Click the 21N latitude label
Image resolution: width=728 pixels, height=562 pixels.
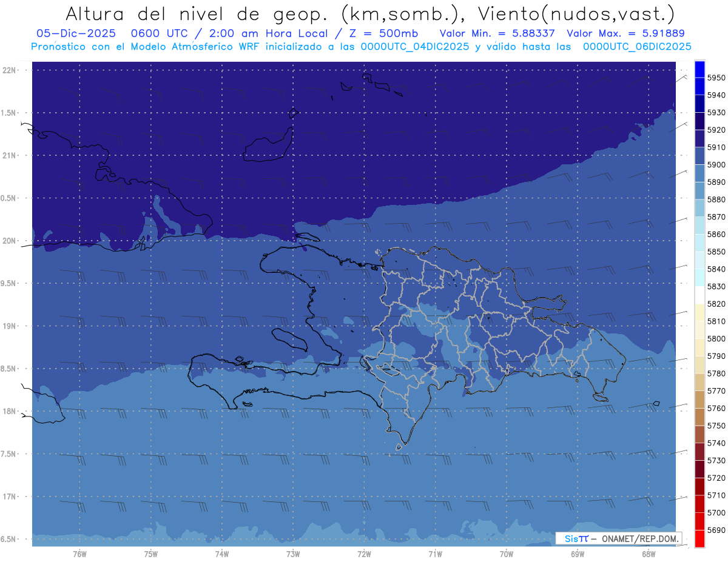pyautogui.click(x=10, y=155)
